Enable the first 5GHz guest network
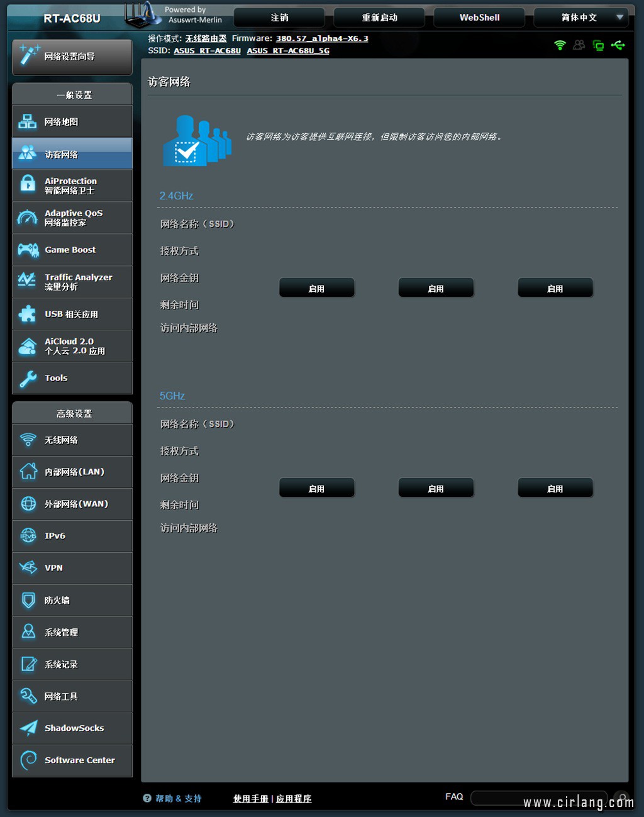Image resolution: width=644 pixels, height=817 pixels. tap(316, 488)
